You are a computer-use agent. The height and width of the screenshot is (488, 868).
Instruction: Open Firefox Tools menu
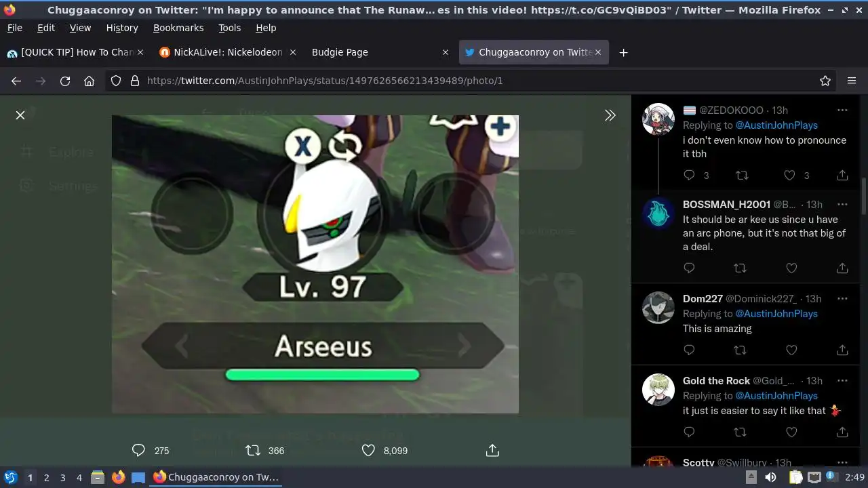coord(229,28)
